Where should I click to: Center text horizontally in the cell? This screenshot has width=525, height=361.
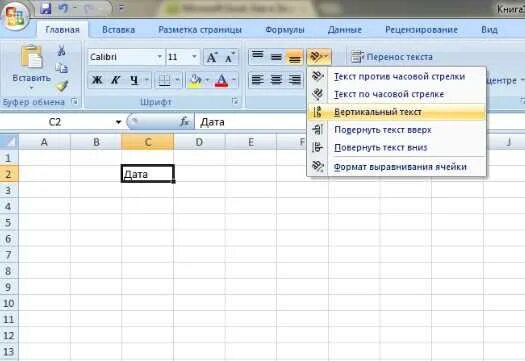(x=276, y=80)
